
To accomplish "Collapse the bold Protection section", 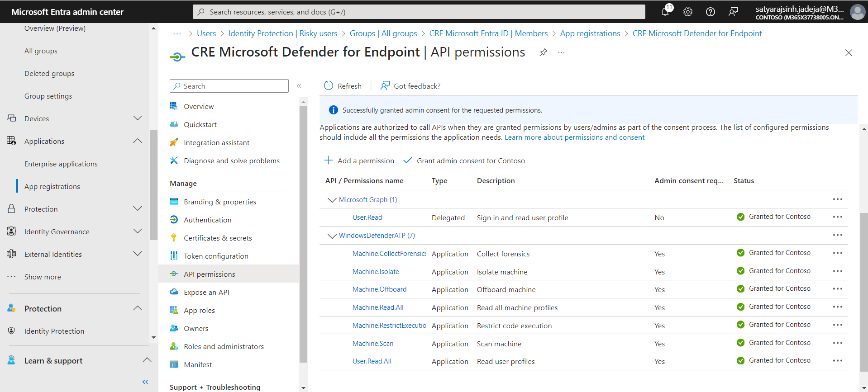I will 138,308.
